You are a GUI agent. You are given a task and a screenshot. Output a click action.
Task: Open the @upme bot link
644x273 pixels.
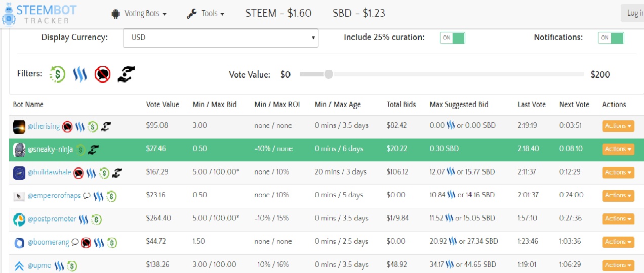point(39,265)
